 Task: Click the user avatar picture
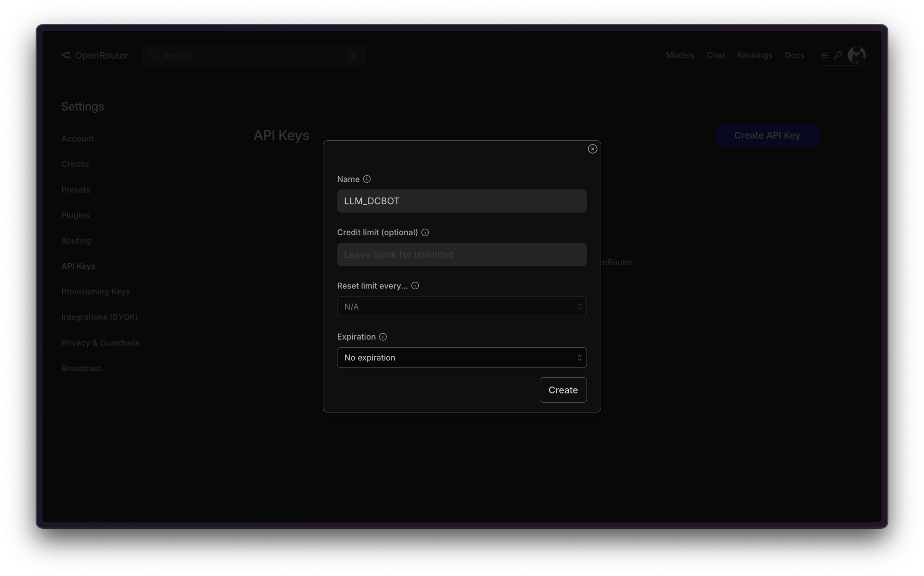(x=856, y=55)
